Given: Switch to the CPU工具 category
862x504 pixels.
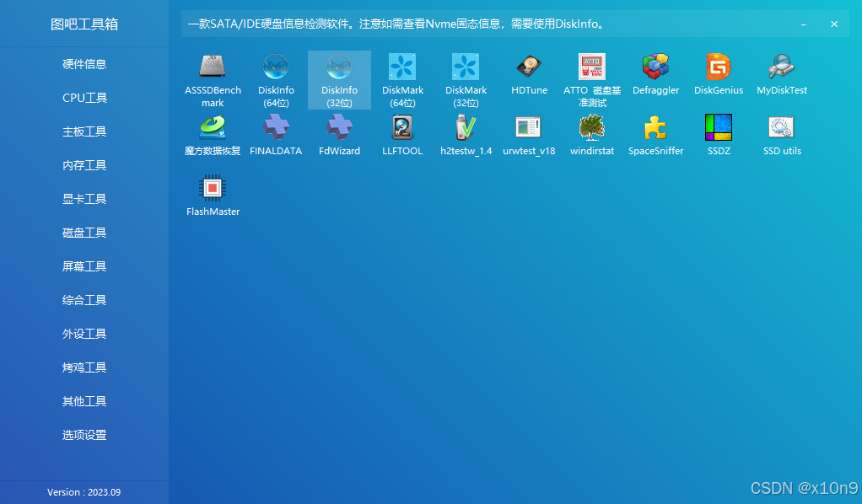Looking at the screenshot, I should tap(84, 98).
